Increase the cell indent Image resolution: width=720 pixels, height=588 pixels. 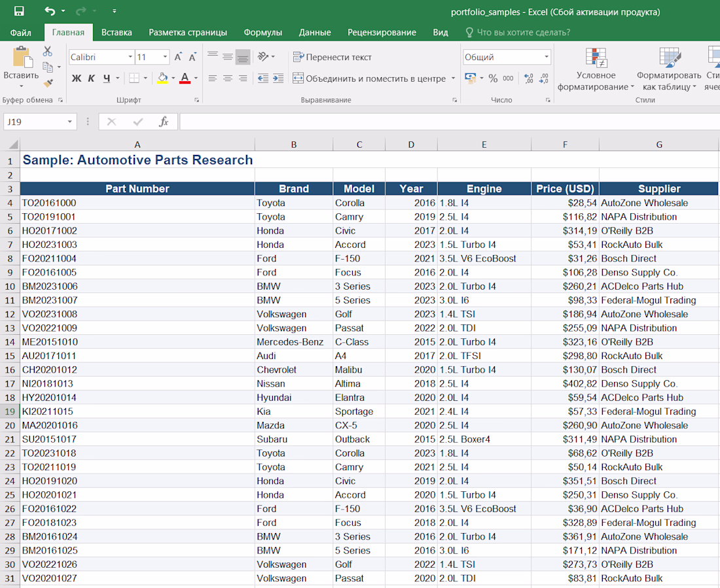point(278,78)
